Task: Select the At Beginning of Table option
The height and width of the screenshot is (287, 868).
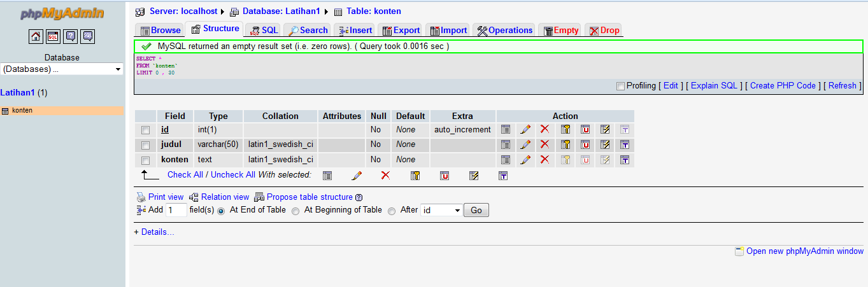Action: click(295, 211)
